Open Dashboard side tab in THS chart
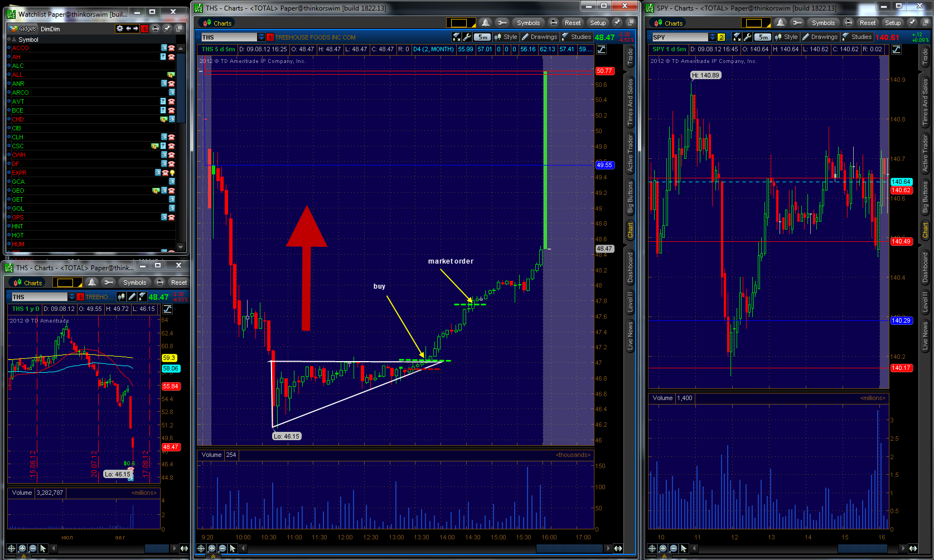934x560 pixels. (x=630, y=267)
